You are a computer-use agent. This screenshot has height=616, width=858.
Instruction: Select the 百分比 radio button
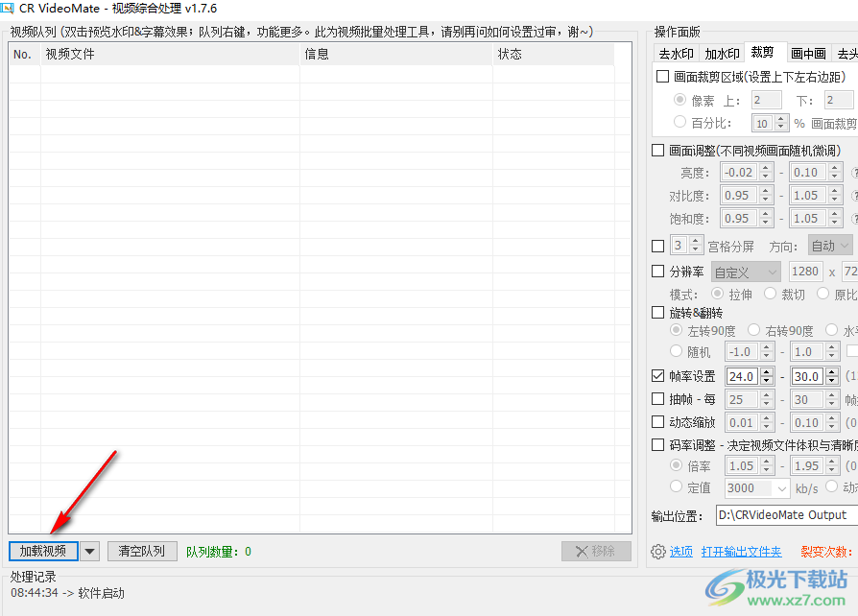[x=679, y=122]
